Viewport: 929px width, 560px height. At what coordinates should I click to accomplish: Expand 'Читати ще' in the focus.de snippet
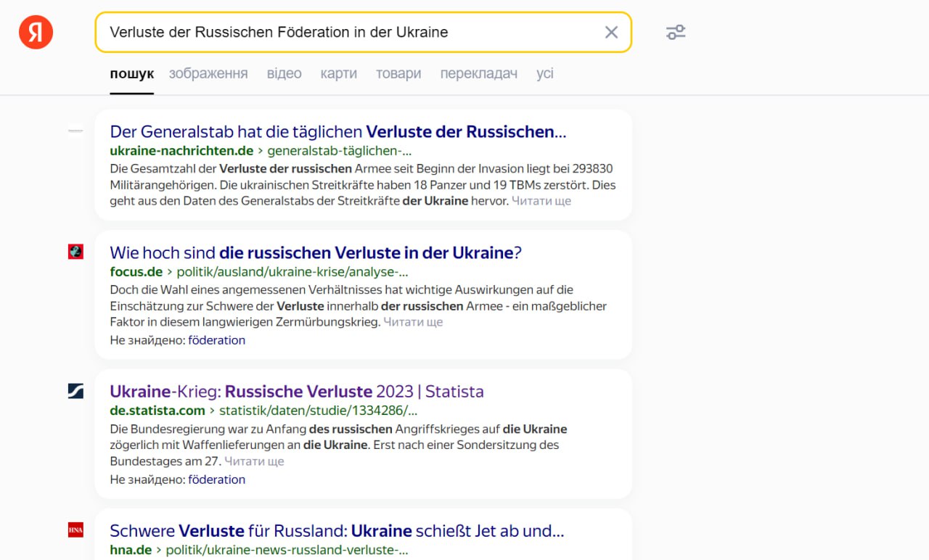[x=413, y=322]
